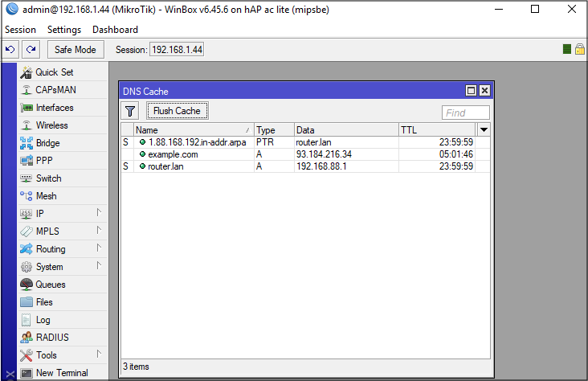
Task: Click the New Terminal screen icon
Action: click(x=27, y=373)
